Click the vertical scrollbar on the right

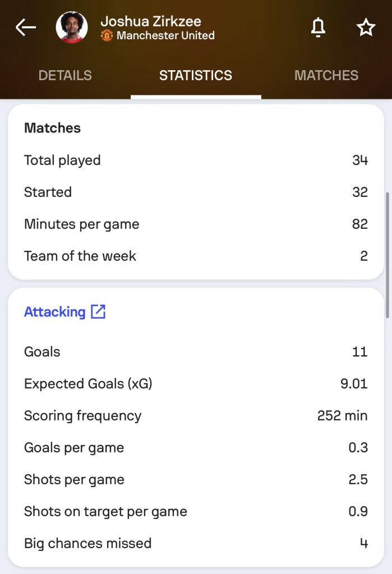click(387, 255)
